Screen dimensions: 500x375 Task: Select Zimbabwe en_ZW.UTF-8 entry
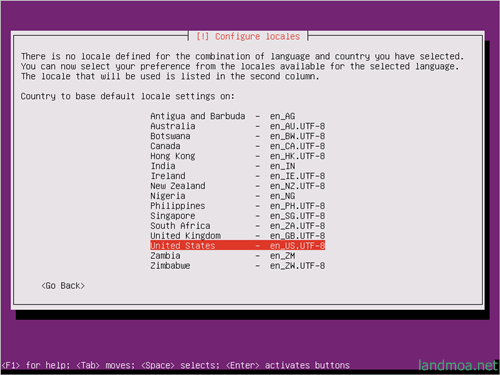pos(237,266)
